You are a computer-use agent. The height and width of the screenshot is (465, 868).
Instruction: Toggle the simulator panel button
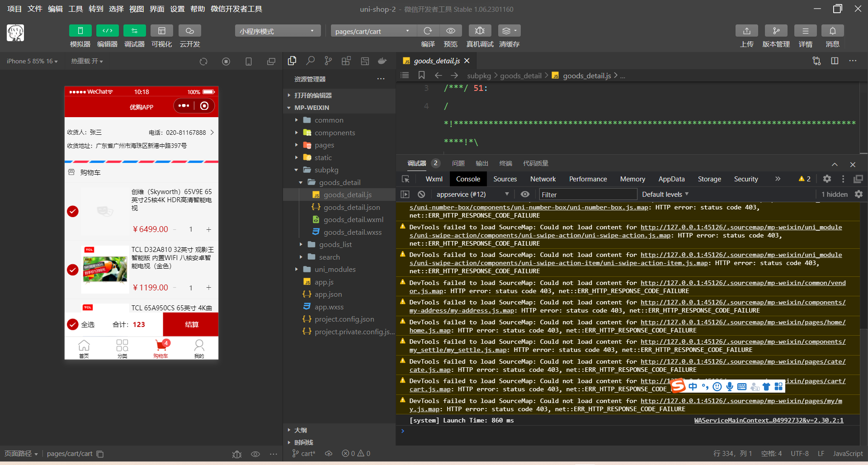(x=80, y=31)
